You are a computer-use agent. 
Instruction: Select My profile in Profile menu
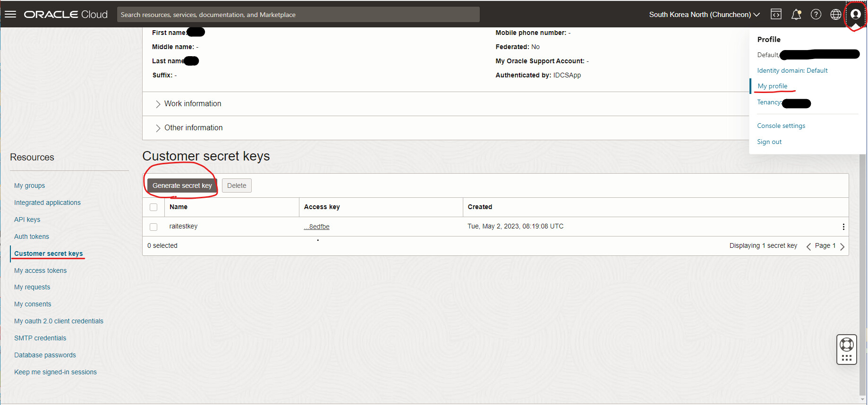pyautogui.click(x=773, y=86)
